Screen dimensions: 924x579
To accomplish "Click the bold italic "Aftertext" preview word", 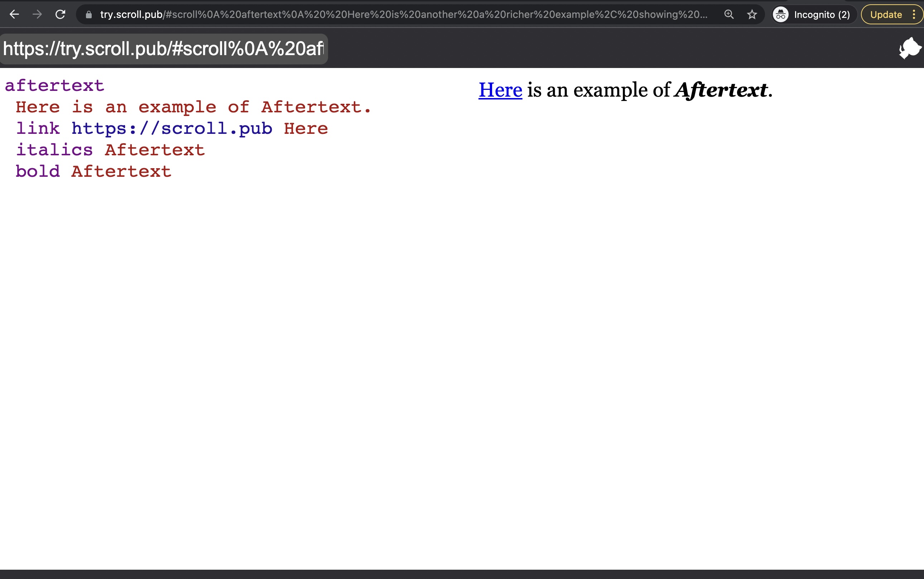I will point(721,90).
